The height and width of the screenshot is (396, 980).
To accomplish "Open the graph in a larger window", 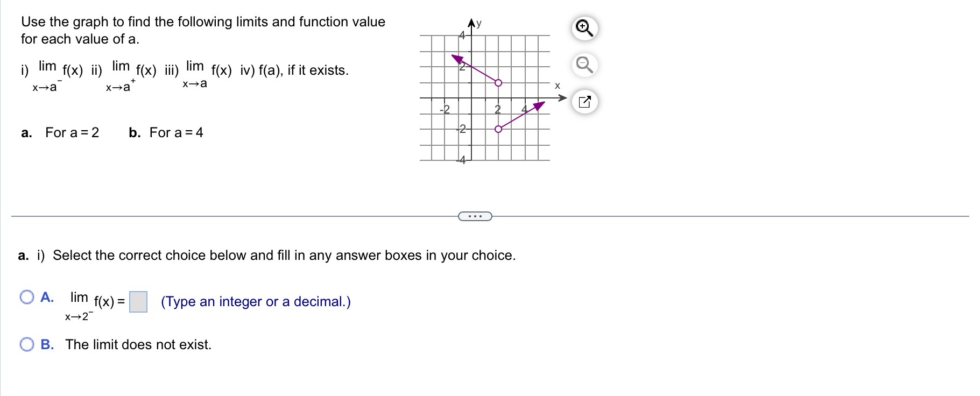I will [x=585, y=101].
